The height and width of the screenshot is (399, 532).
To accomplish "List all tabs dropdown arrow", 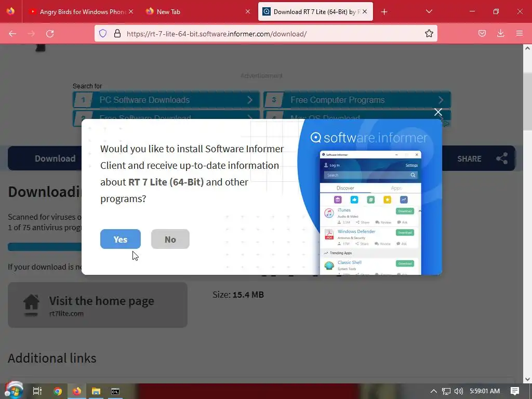I will pos(429,11).
